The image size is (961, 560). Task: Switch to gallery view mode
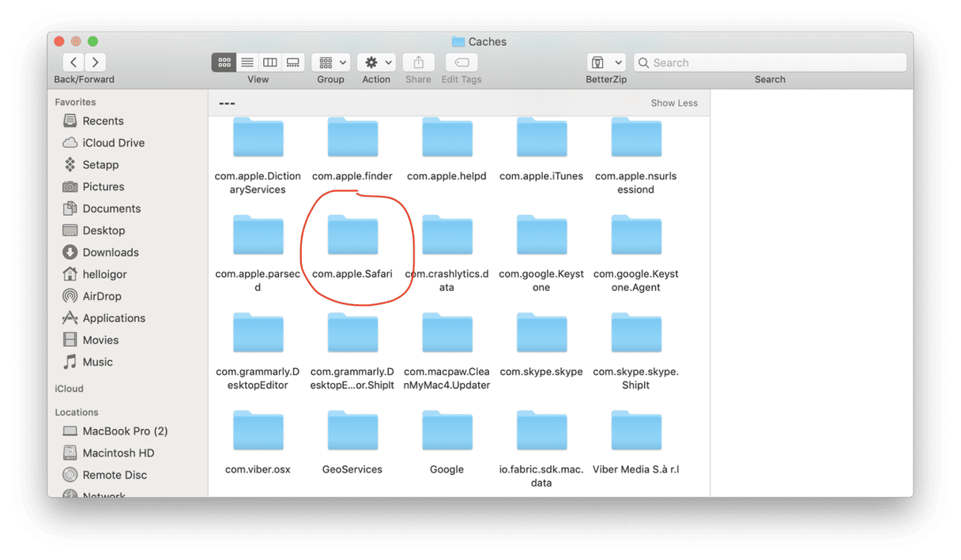coord(292,62)
